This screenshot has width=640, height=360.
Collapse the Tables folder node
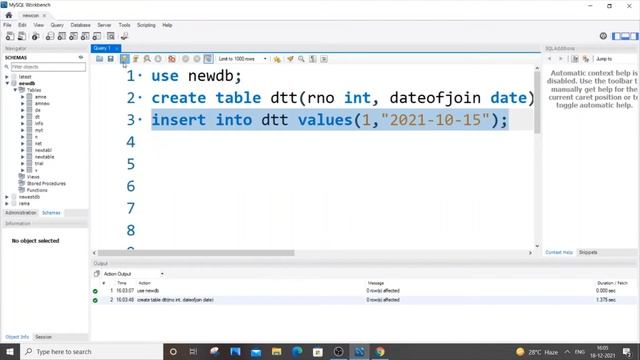15,90
